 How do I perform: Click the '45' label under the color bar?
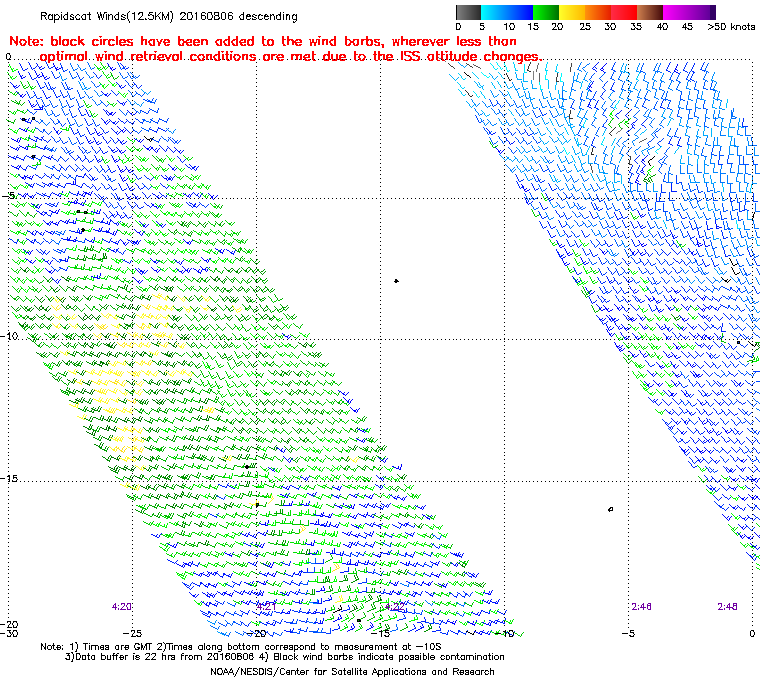click(x=687, y=27)
